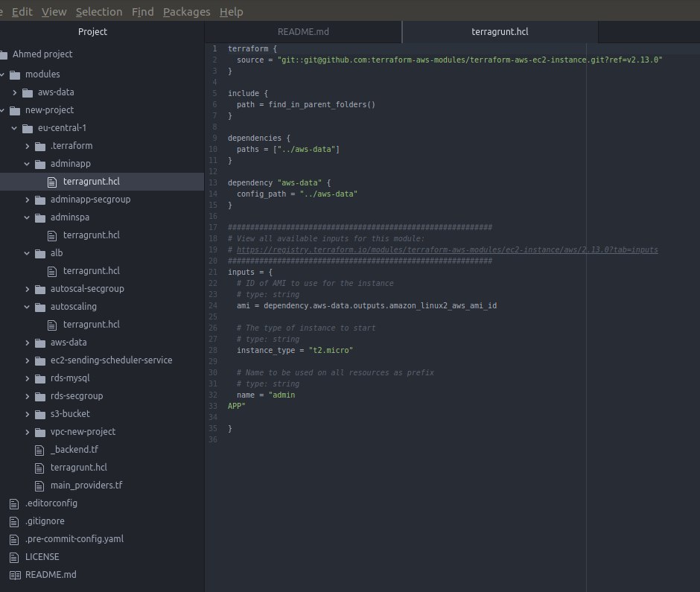The image size is (700, 592).
Task: Click the Project panel header
Action: pyautogui.click(x=92, y=32)
